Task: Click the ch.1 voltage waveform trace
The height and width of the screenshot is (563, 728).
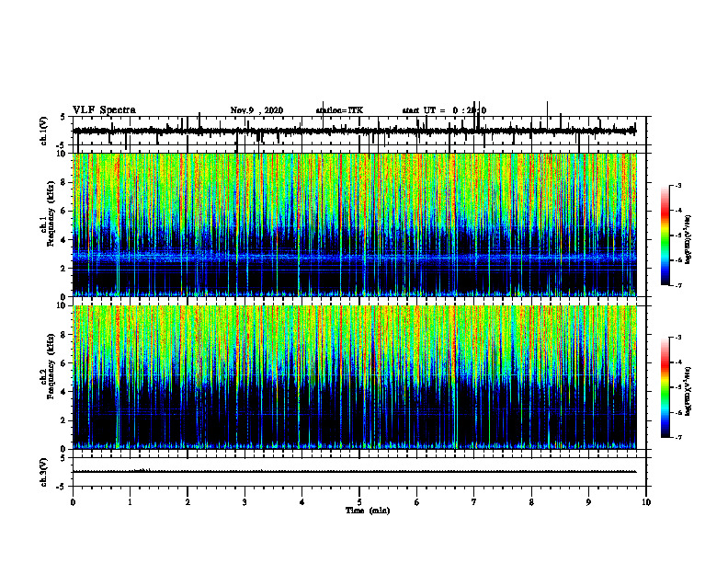Action: click(354, 131)
